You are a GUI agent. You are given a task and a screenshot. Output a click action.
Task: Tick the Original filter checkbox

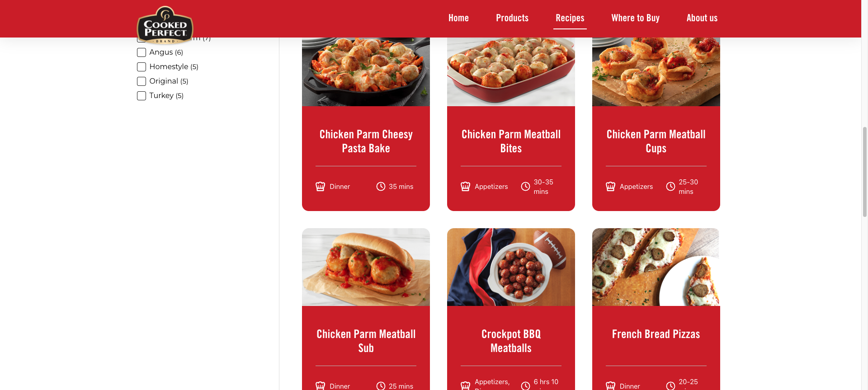[x=142, y=81]
